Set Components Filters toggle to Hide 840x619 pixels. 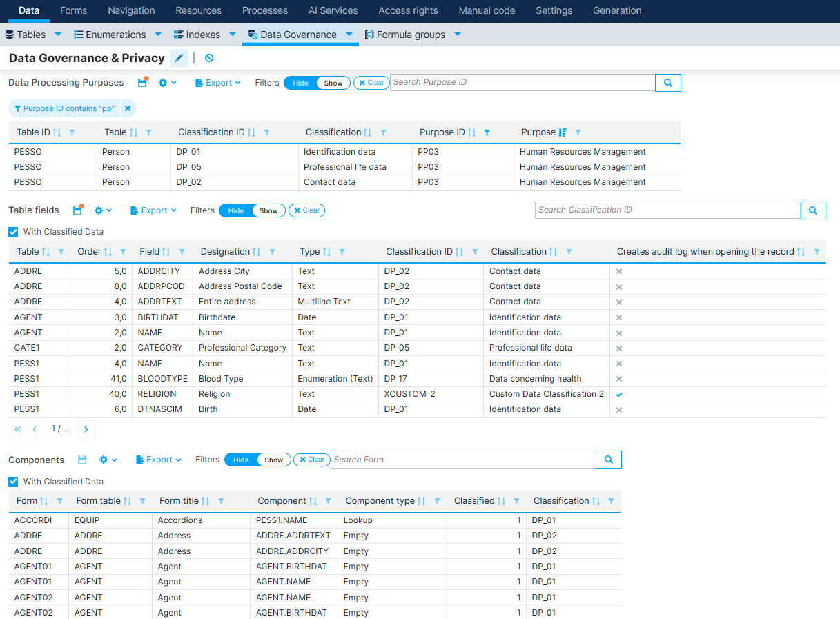click(241, 460)
